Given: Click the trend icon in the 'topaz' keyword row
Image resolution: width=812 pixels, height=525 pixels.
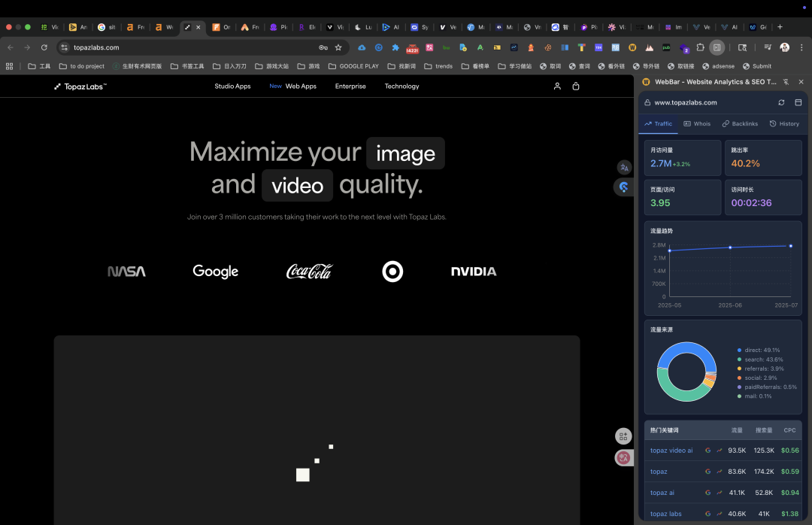Looking at the screenshot, I should click(720, 472).
